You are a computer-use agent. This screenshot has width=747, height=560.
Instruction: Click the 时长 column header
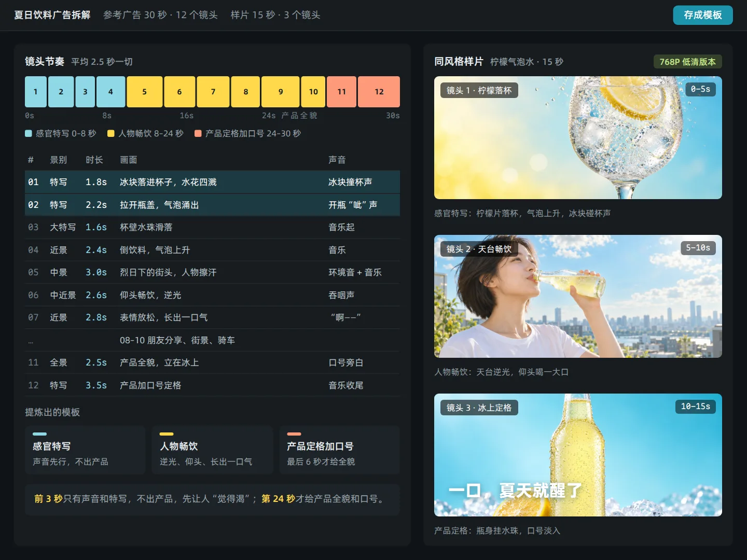[94, 160]
